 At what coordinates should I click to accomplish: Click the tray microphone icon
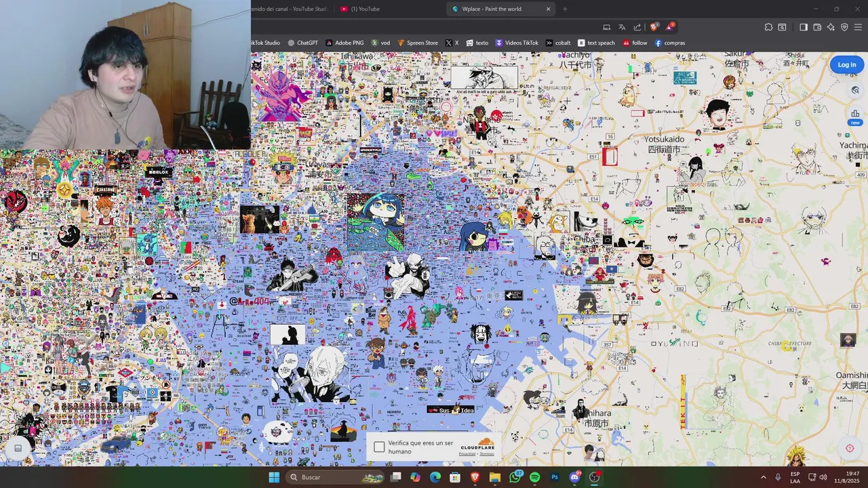(778, 477)
